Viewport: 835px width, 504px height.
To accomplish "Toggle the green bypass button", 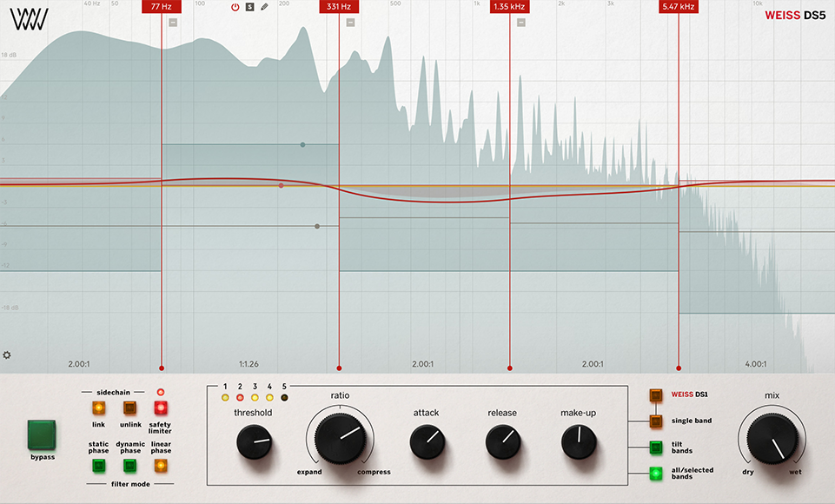I will pos(42,434).
